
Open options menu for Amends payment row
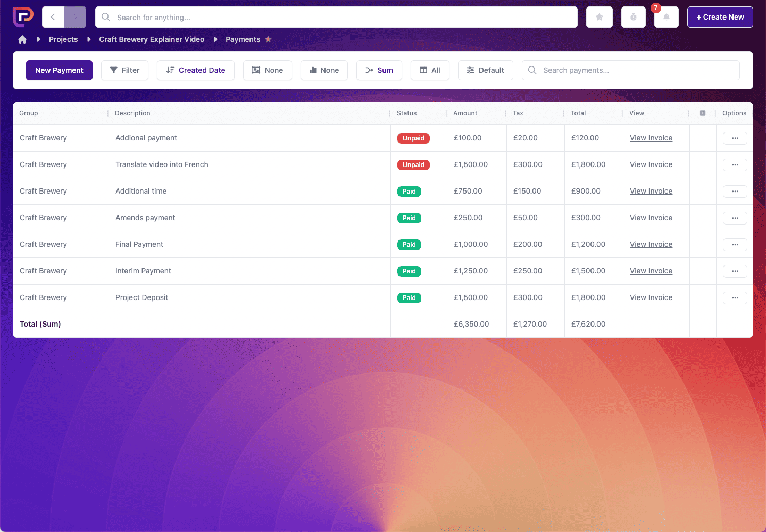(x=735, y=218)
